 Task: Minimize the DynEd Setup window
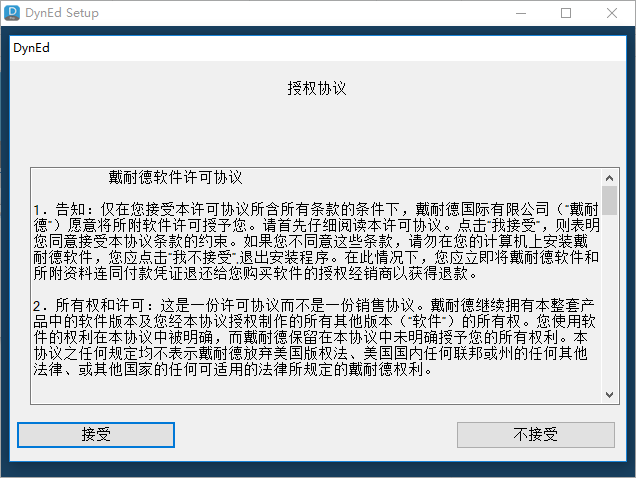[x=521, y=13]
